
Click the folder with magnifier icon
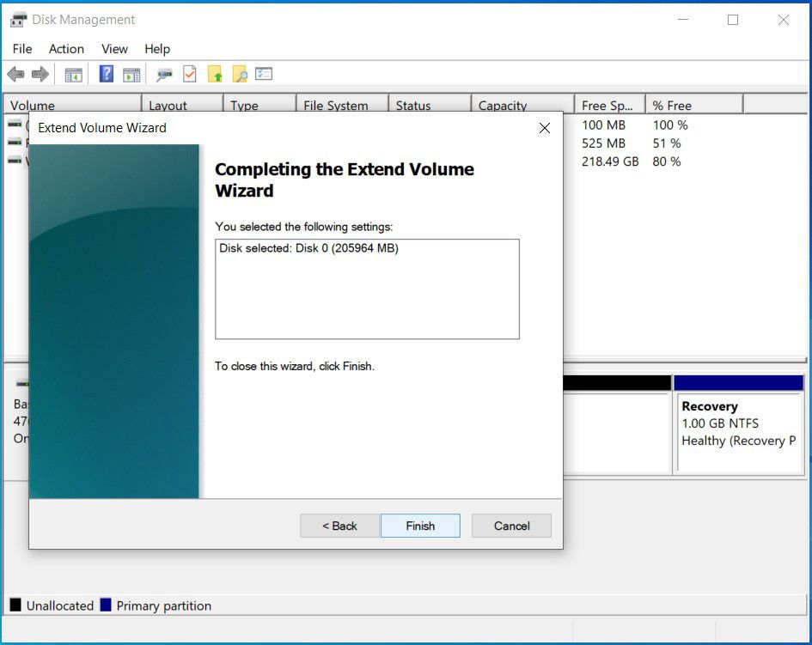click(240, 75)
